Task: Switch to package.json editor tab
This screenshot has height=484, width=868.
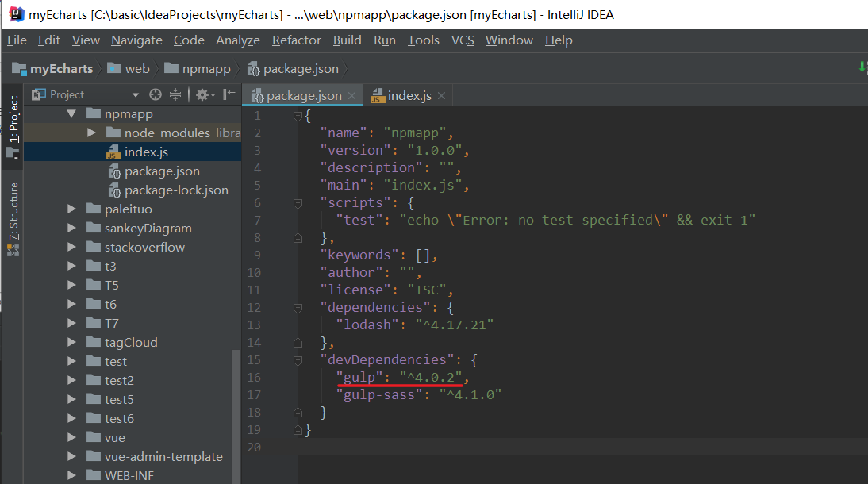Action: tap(302, 96)
